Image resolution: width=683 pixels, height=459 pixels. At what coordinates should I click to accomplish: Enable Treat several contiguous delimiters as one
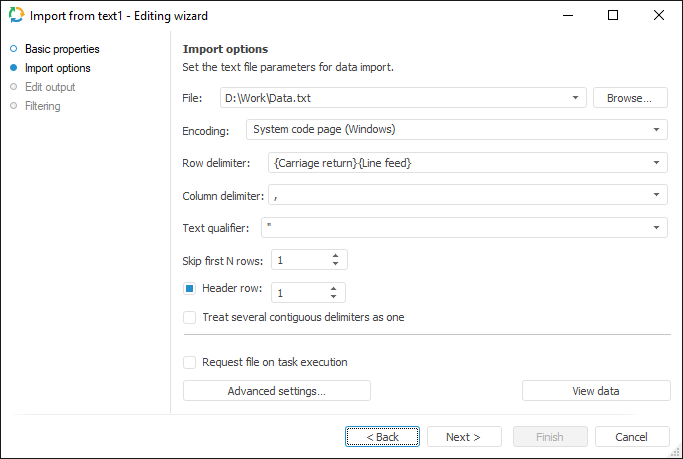(x=189, y=317)
